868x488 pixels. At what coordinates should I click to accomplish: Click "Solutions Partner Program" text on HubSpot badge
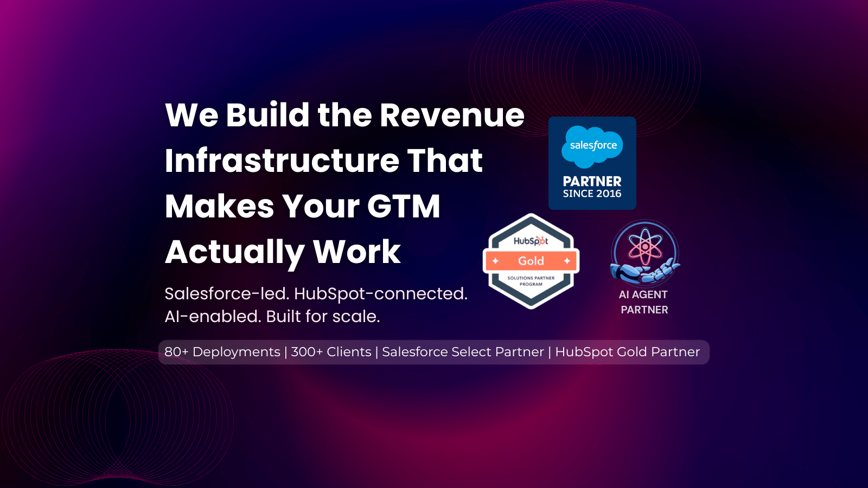pos(531,281)
